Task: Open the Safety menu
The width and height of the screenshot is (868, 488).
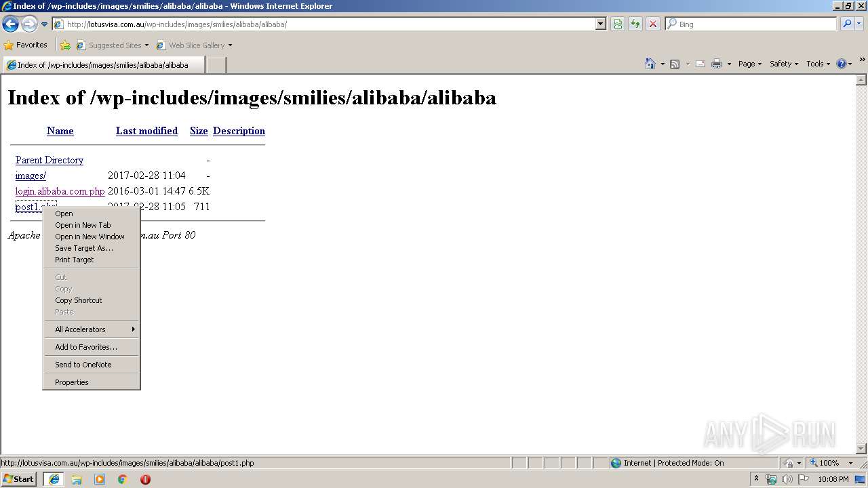Action: (x=784, y=64)
